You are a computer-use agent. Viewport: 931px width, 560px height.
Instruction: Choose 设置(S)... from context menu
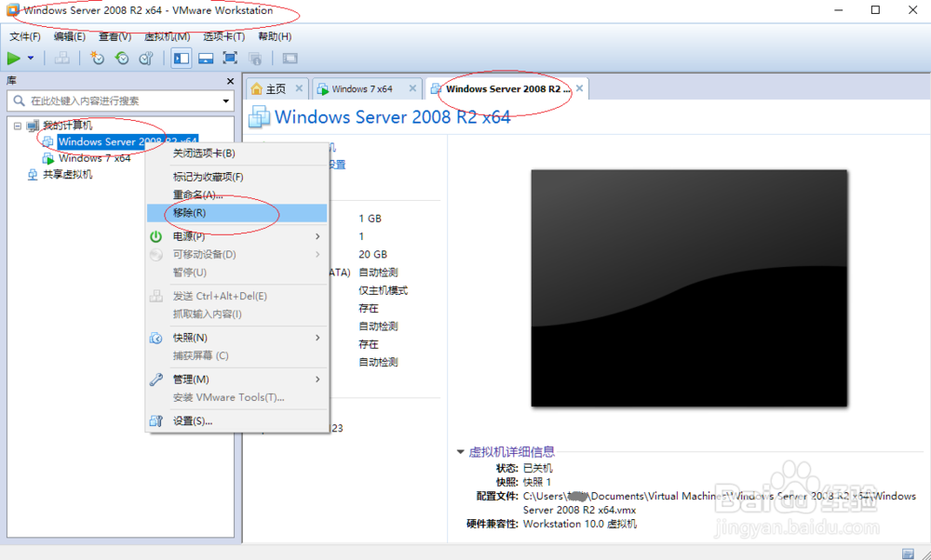click(236, 420)
